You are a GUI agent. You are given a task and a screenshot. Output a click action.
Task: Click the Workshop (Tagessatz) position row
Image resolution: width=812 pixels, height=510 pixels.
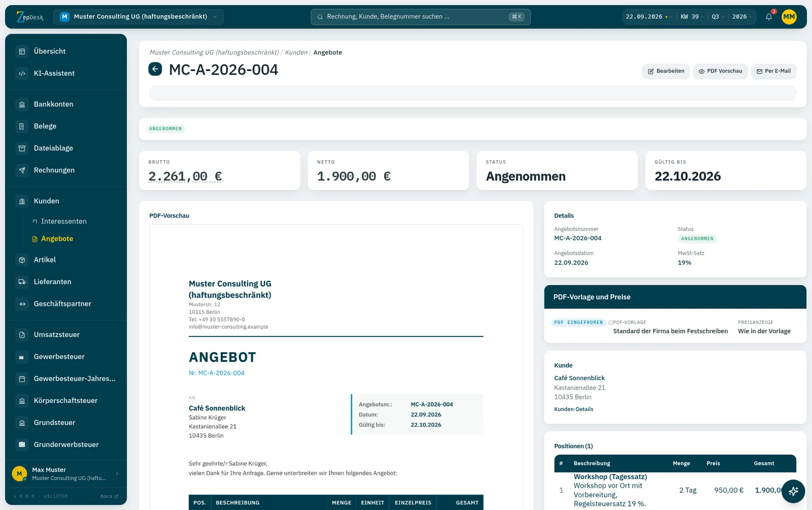(675, 491)
